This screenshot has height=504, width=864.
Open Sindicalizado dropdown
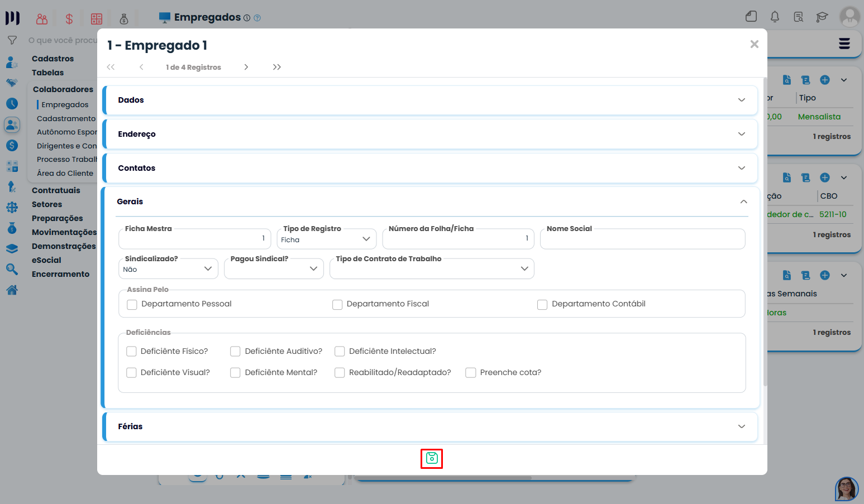[168, 268]
